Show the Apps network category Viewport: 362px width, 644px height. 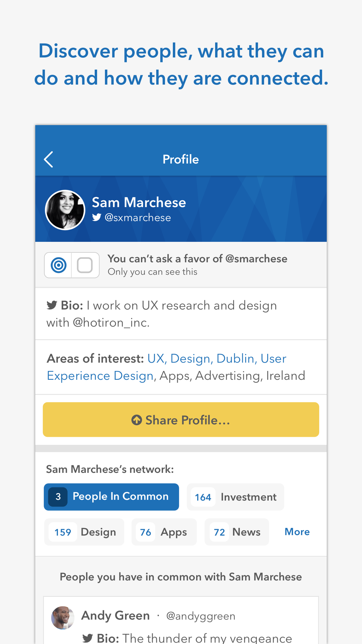click(x=164, y=532)
